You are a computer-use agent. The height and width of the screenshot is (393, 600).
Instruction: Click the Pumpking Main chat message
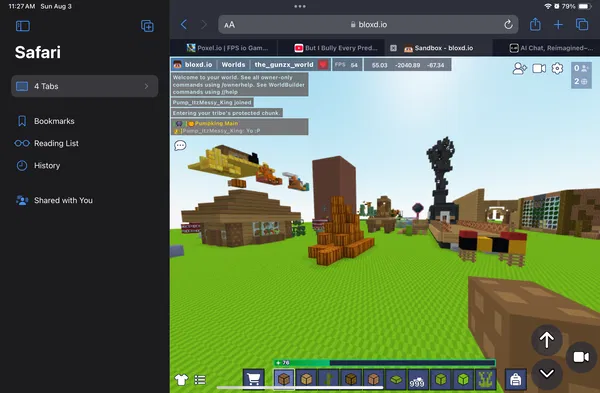pyautogui.click(x=240, y=127)
